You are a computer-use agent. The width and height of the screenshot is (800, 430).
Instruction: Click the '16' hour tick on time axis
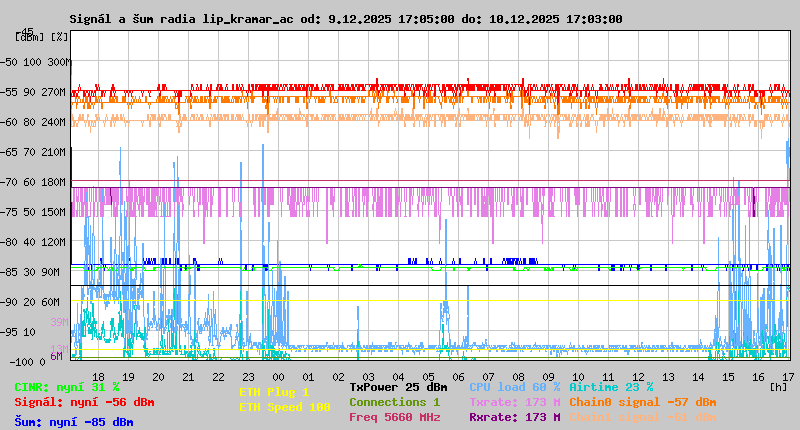point(759,377)
